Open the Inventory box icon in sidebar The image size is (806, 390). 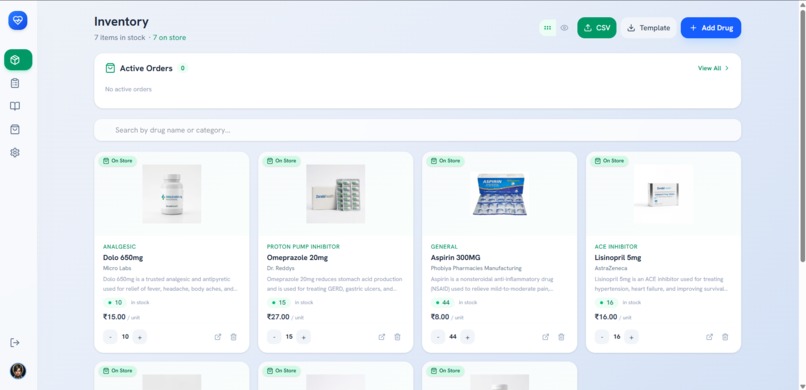18,60
